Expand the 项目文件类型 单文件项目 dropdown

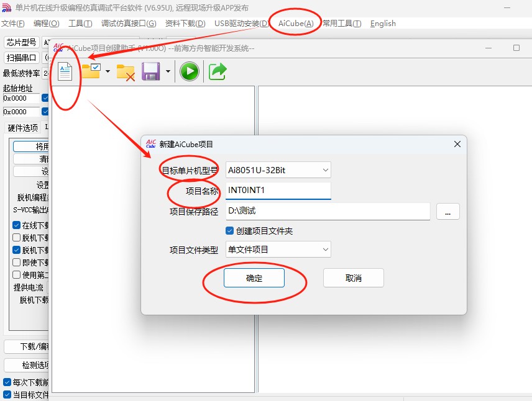pyautogui.click(x=278, y=250)
